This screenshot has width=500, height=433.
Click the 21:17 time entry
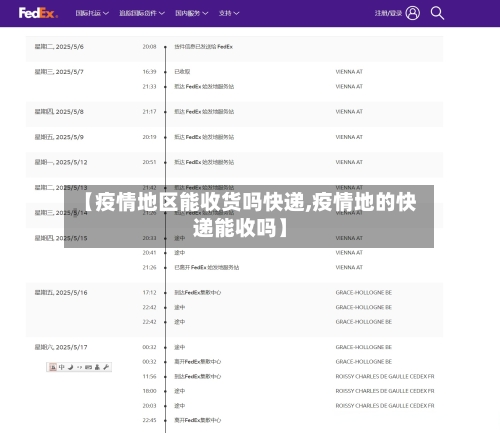pos(149,112)
